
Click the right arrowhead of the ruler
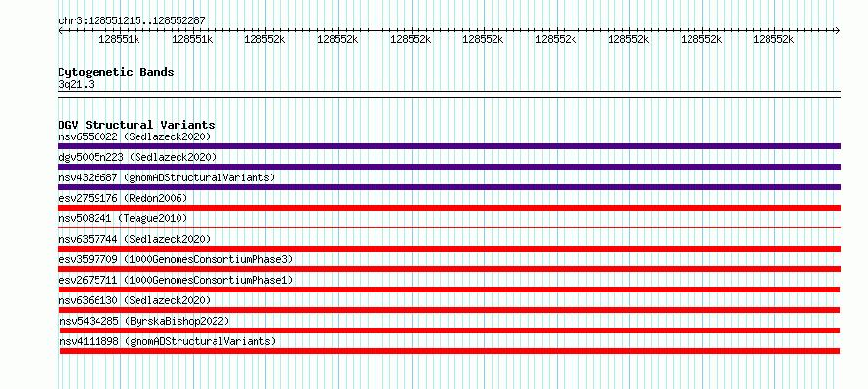(x=838, y=30)
